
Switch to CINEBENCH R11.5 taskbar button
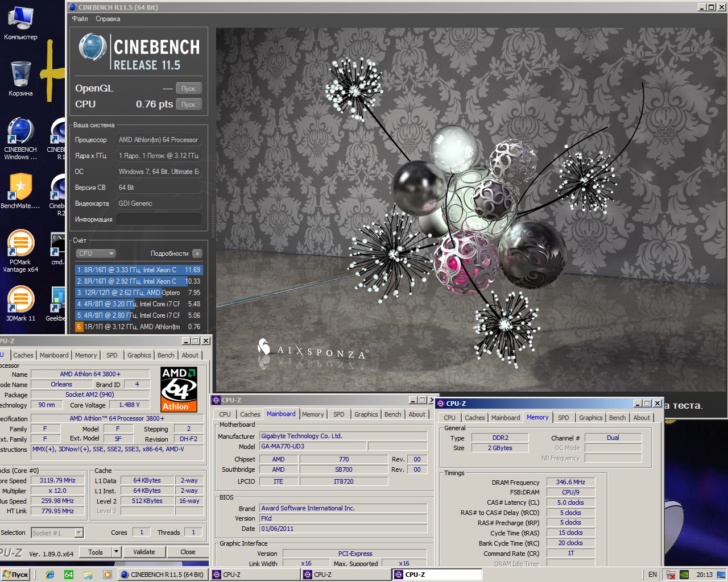(162, 575)
